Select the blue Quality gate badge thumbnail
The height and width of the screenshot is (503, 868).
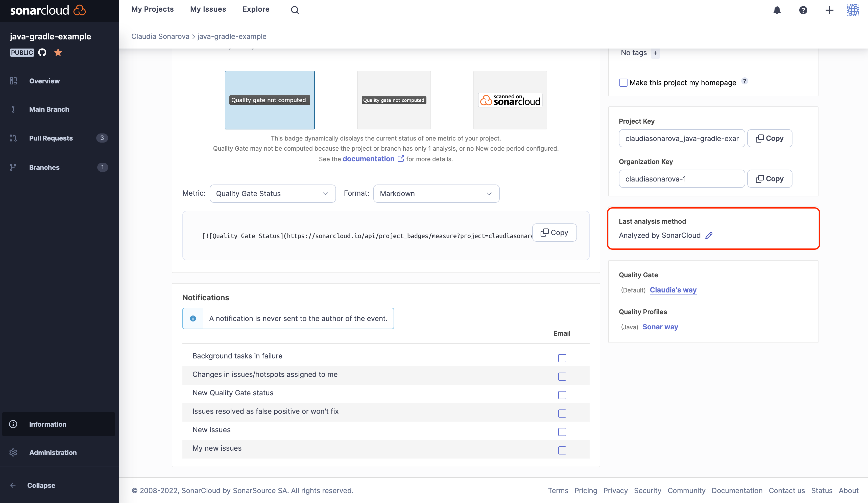tap(270, 100)
